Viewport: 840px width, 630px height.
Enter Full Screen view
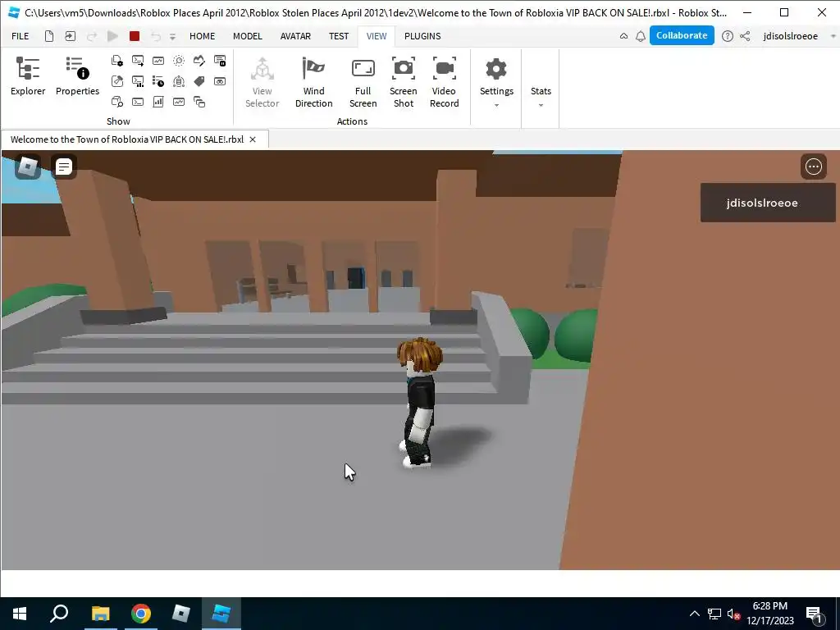[363, 82]
